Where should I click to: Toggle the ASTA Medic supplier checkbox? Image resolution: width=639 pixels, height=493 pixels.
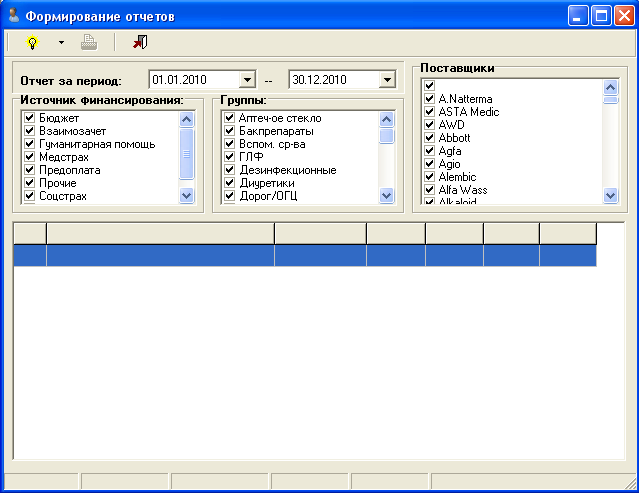pyautogui.click(x=430, y=112)
